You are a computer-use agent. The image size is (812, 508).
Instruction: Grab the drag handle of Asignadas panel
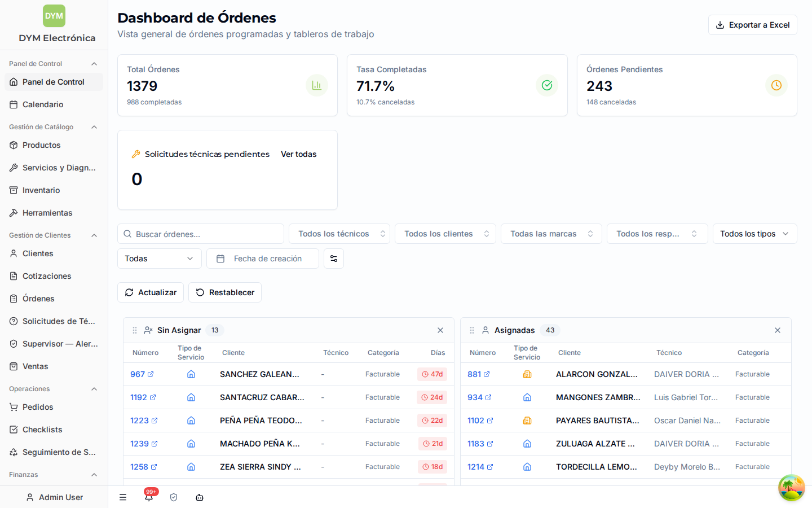pyautogui.click(x=472, y=330)
